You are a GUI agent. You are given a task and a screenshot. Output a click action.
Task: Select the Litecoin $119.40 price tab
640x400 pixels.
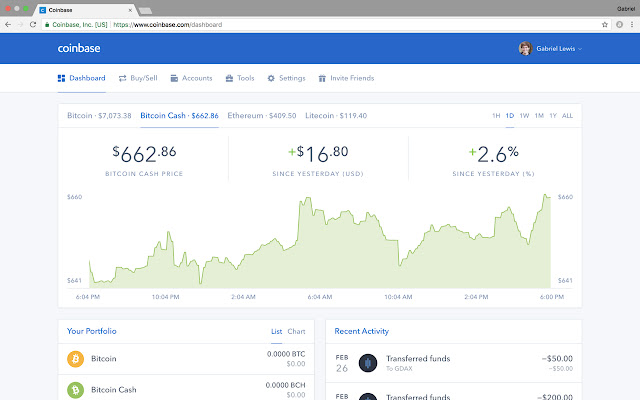point(336,116)
